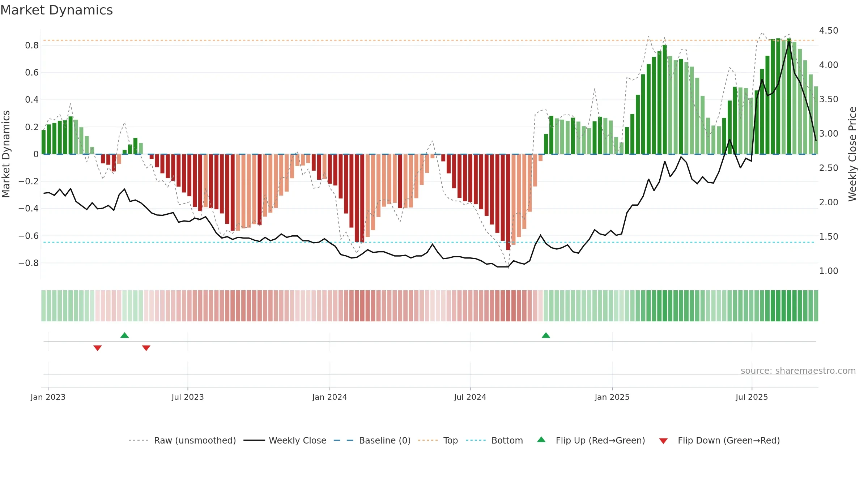Click the 0.8 left axis tick
The height and width of the screenshot is (488, 868).
point(32,46)
